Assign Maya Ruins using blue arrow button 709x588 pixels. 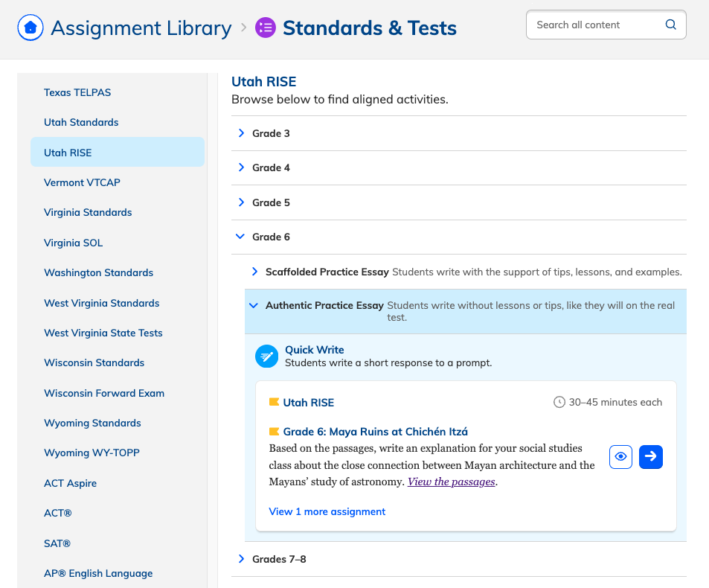[x=651, y=457]
